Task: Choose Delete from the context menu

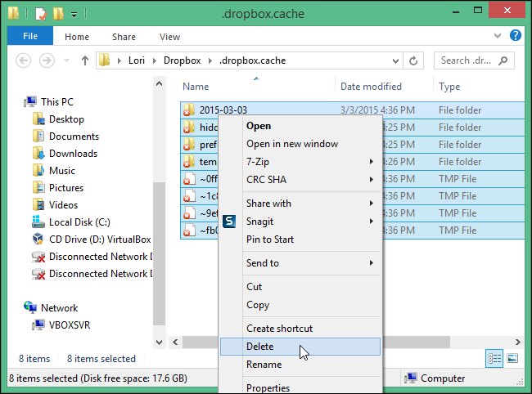Action: click(260, 347)
